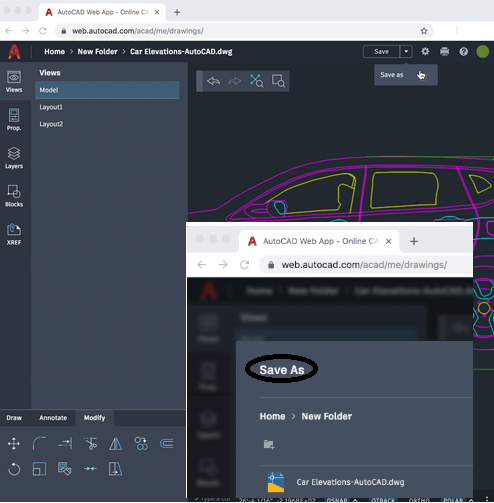494x503 pixels.
Task: Open the Blocks panel
Action: pos(14,196)
